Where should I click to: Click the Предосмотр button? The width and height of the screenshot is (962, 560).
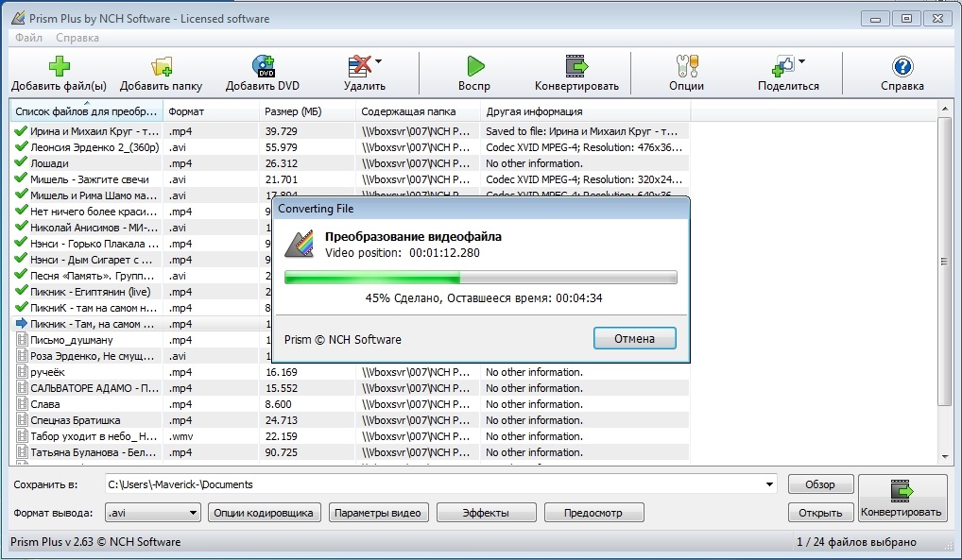(x=593, y=513)
